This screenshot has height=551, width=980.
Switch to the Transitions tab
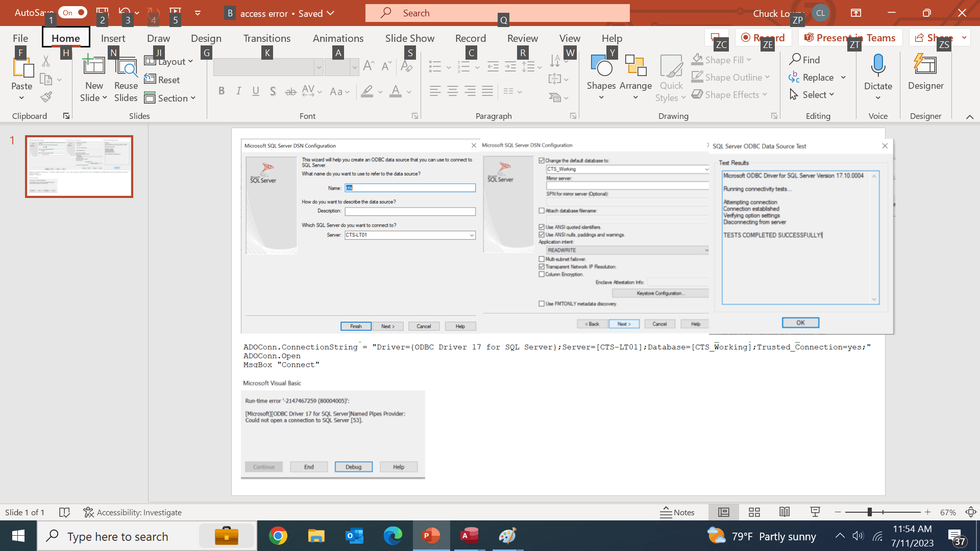(266, 38)
